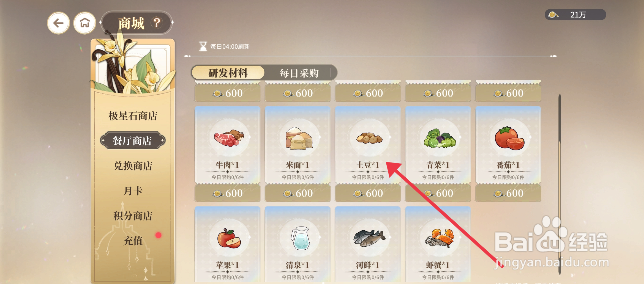Select the potato 土豆 item icon
The height and width of the screenshot is (284, 644).
pos(369,138)
